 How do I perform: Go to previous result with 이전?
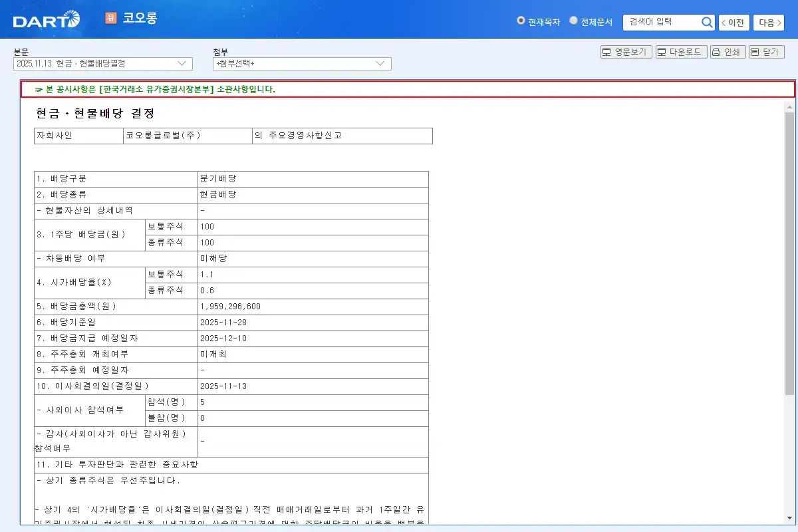pos(733,23)
